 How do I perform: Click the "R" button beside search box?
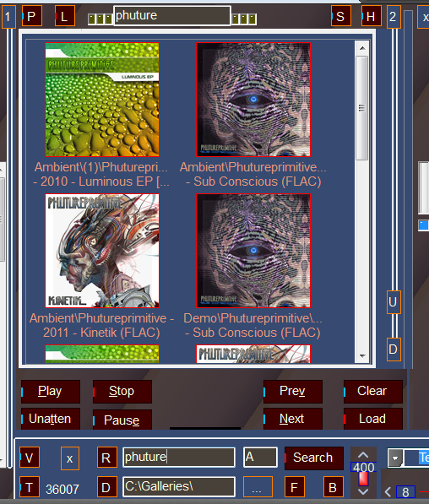[x=106, y=457]
